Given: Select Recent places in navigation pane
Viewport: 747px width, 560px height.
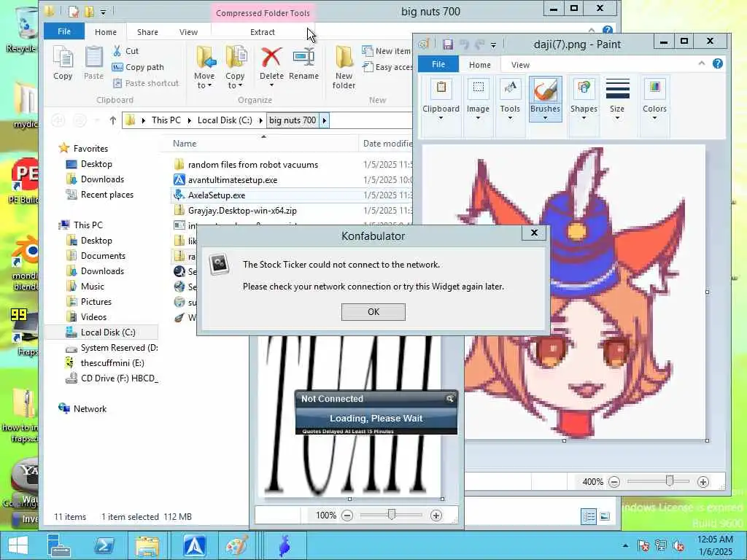Looking at the screenshot, I should [107, 194].
